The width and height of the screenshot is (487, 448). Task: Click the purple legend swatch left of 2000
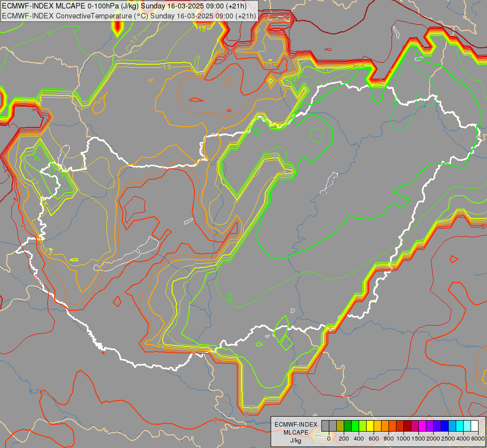[430, 426]
